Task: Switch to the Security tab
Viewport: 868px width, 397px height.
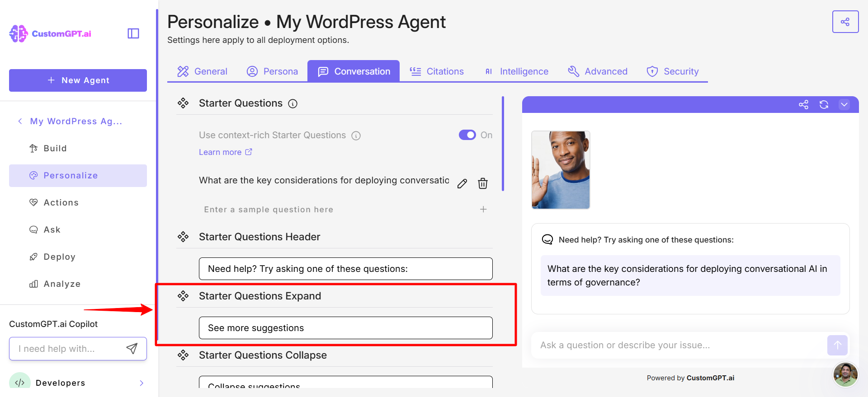Action: 673,71
